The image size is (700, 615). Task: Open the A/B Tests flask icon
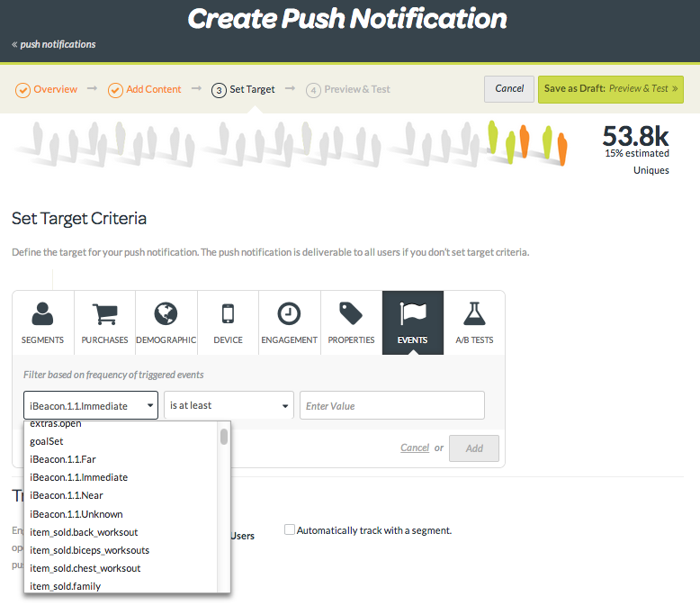tap(474, 313)
